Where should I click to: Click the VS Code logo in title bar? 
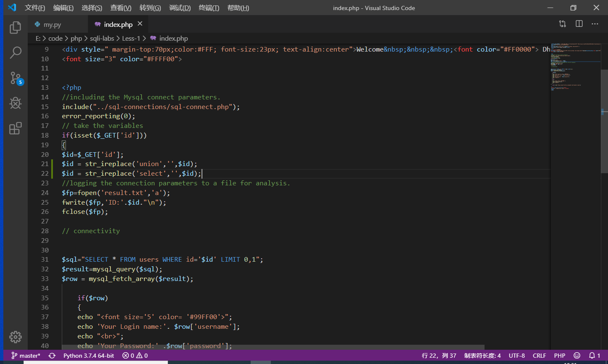coord(12,8)
